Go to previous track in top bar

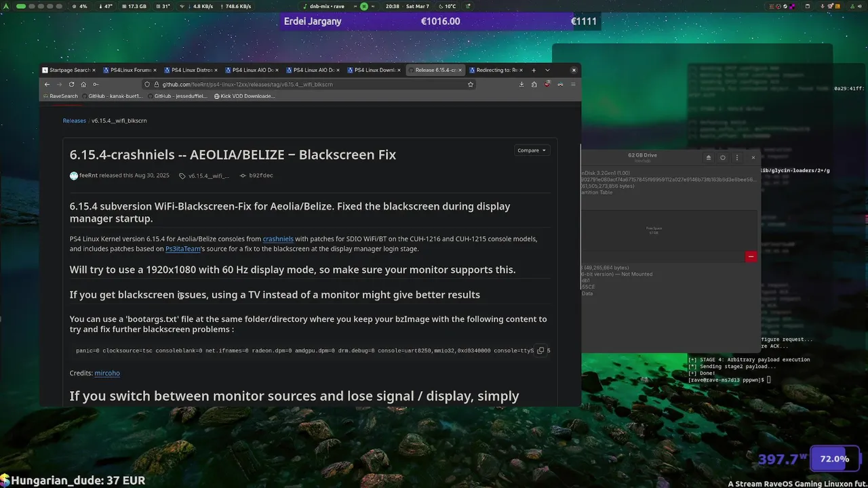point(354,6)
